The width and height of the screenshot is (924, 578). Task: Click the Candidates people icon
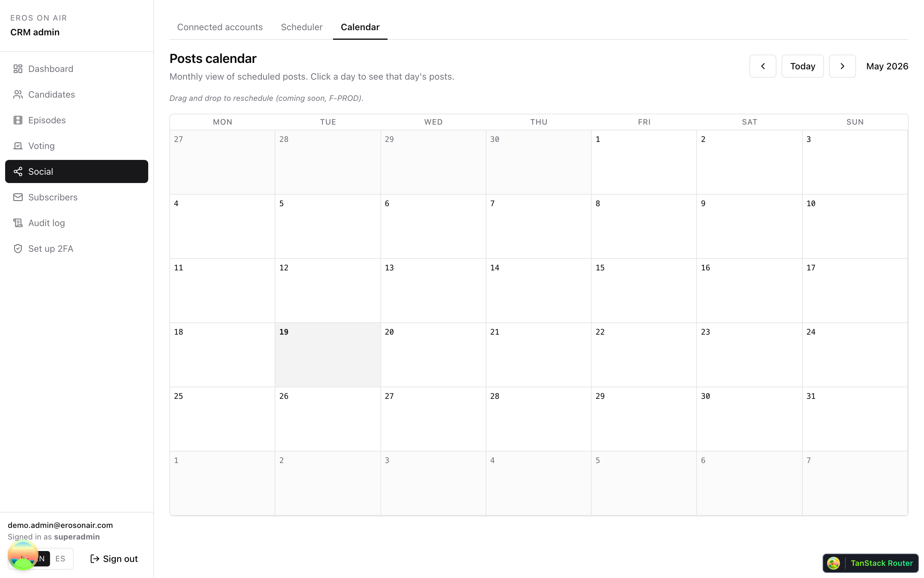(x=18, y=94)
